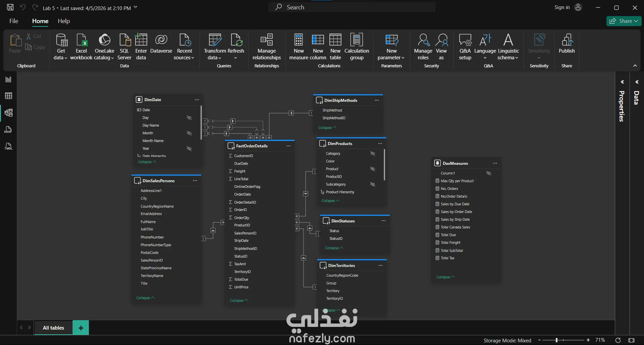Open Q&A setup
The image size is (644, 345).
coord(465,47)
